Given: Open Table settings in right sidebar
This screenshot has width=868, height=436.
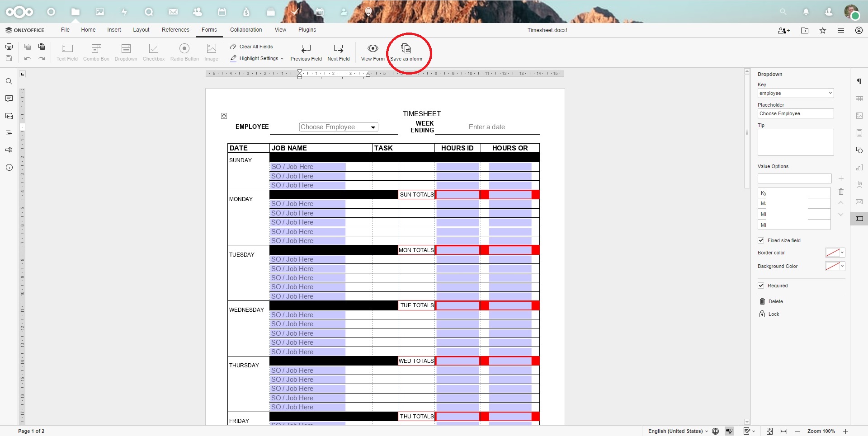Looking at the screenshot, I should (859, 98).
